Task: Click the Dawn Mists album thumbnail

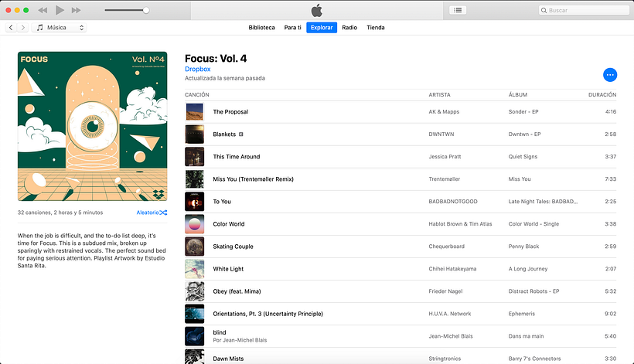Action: [195, 356]
